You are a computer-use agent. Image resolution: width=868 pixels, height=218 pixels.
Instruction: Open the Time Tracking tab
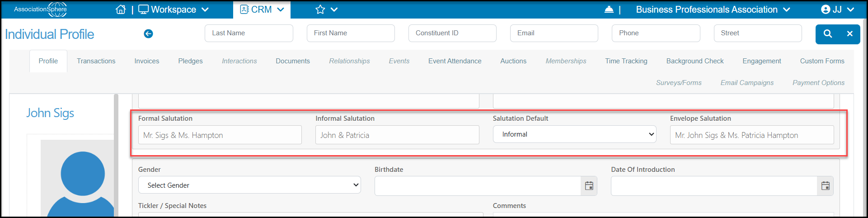point(626,61)
